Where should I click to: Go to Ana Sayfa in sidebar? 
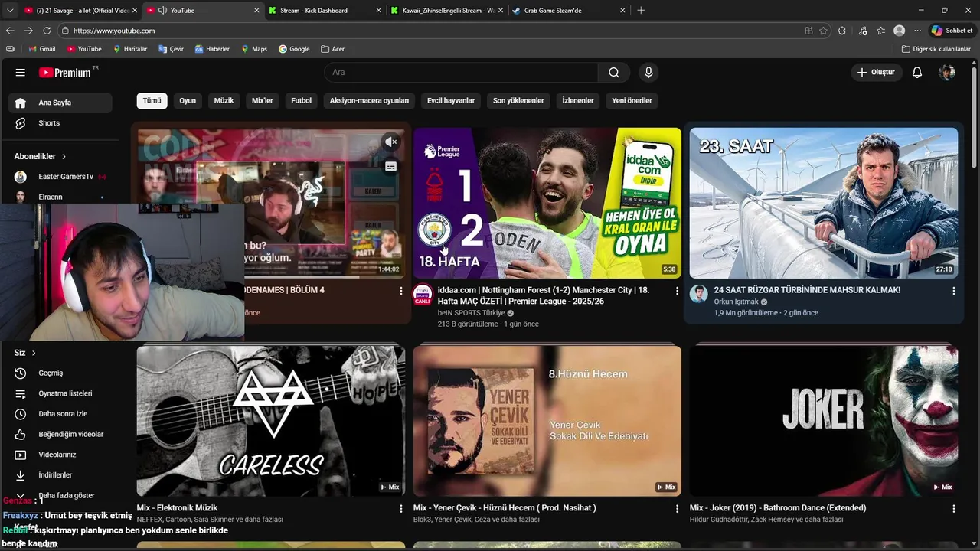click(60, 103)
